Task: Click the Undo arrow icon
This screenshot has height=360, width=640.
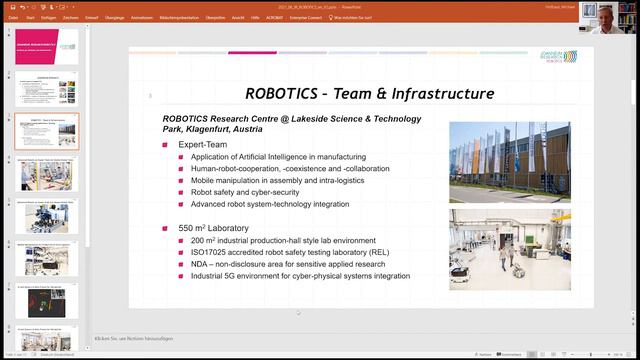Action: (x=22, y=7)
